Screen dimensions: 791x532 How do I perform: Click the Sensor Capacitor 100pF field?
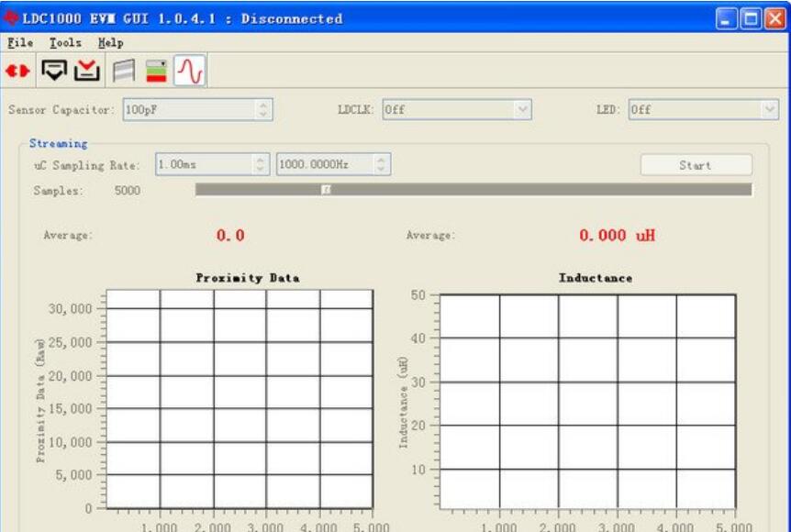tap(198, 109)
